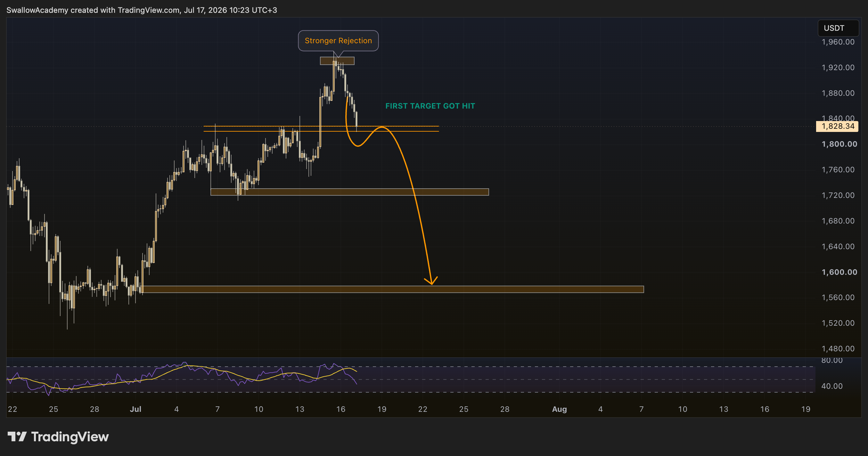Click the 1,560.00 price axis label
Viewport: 868px width, 456px height.
838,297
